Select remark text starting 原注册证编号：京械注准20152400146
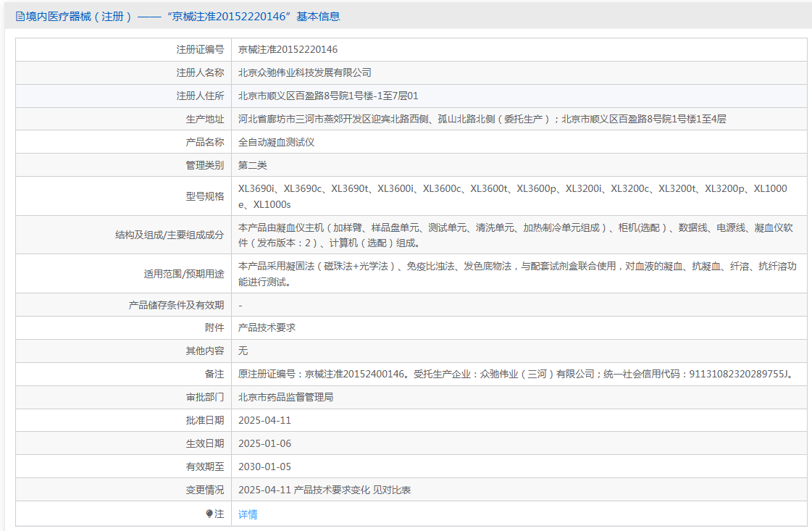This screenshot has width=812, height=531. pyautogui.click(x=516, y=374)
